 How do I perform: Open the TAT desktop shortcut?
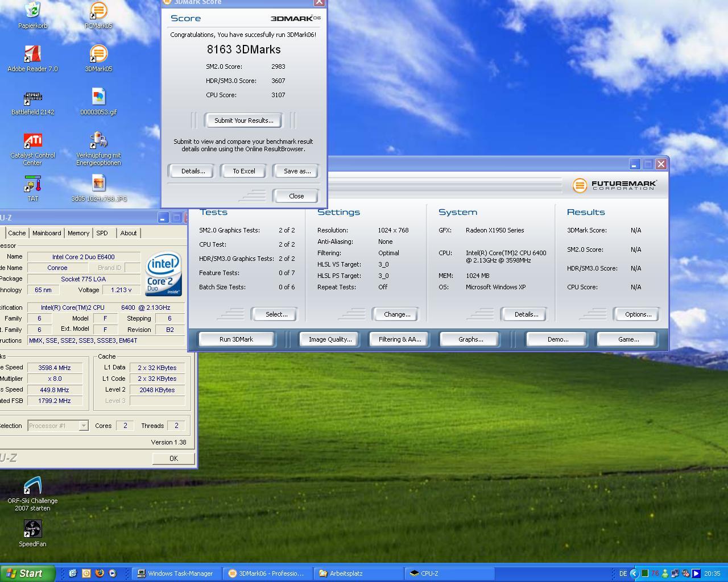click(x=32, y=188)
